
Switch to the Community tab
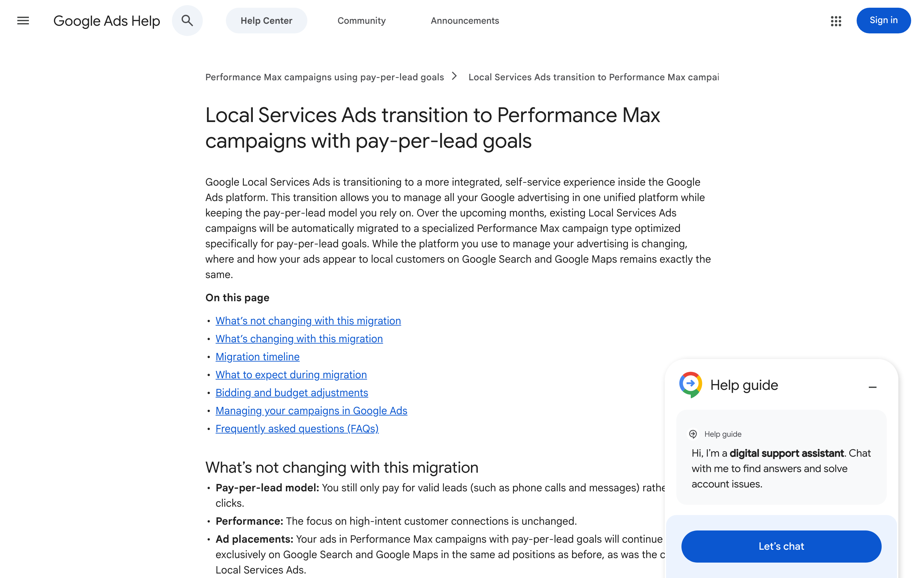click(x=362, y=21)
